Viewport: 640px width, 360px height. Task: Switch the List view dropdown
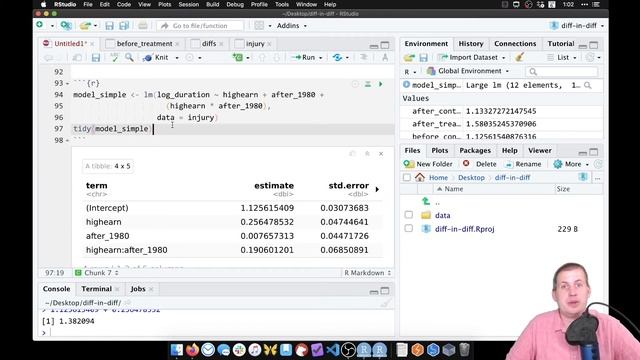point(562,58)
